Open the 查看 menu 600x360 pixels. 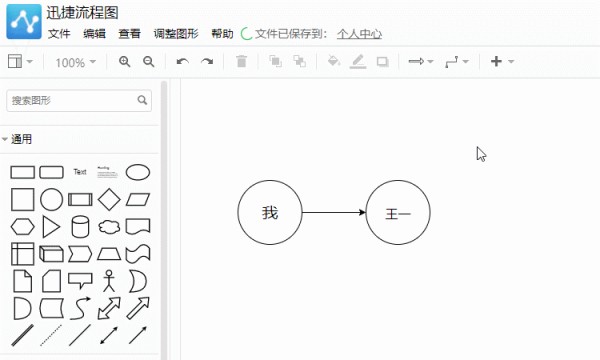[x=129, y=34]
